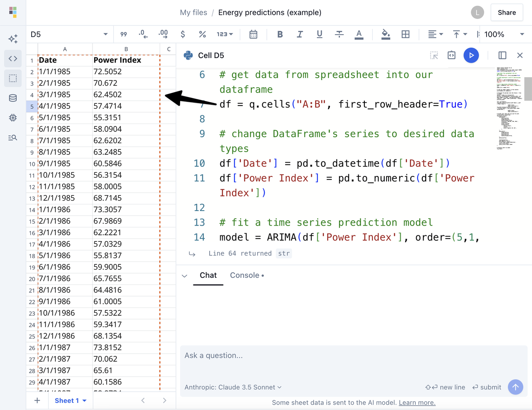
Task: Open the Learn more link
Action: point(417,402)
